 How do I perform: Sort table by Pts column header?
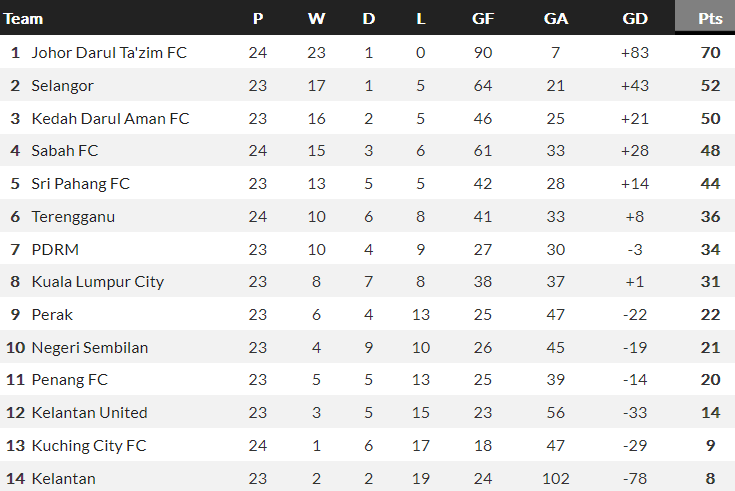click(x=711, y=18)
